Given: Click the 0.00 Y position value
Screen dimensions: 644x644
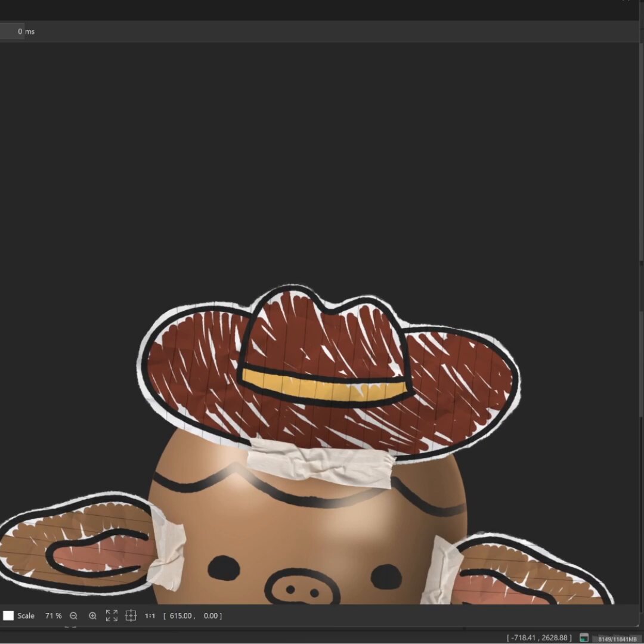Looking at the screenshot, I should (x=210, y=615).
